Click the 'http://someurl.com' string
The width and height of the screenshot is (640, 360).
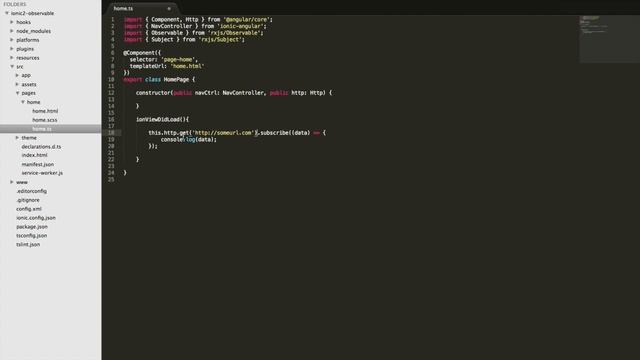(223, 133)
